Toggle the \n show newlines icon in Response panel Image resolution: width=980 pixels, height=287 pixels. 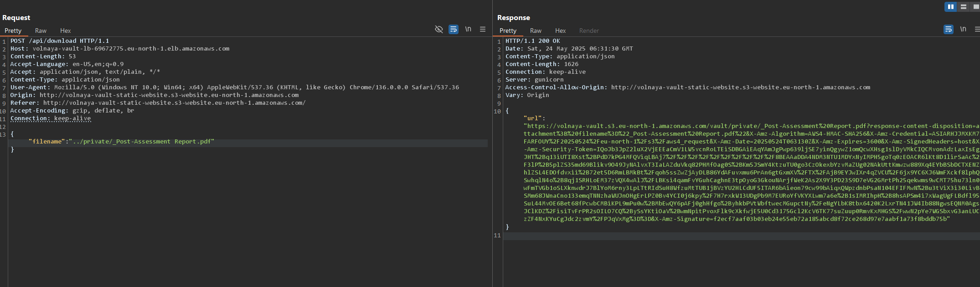963,29
